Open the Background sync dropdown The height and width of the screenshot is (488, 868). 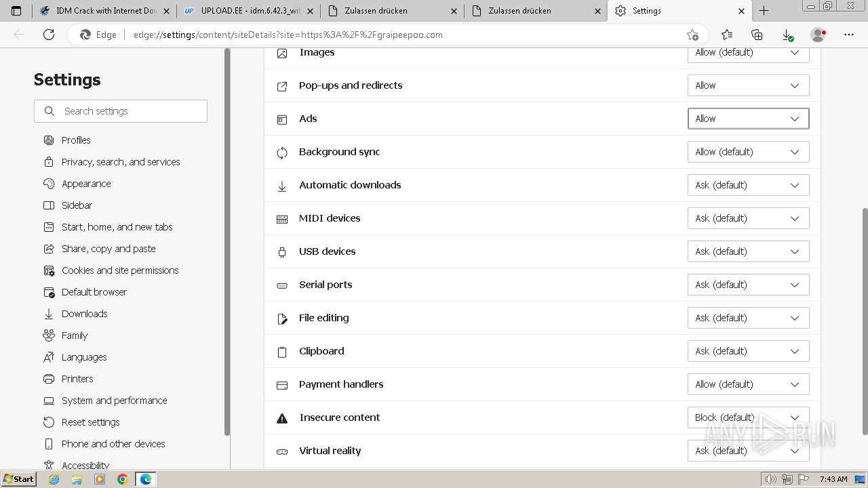point(748,152)
